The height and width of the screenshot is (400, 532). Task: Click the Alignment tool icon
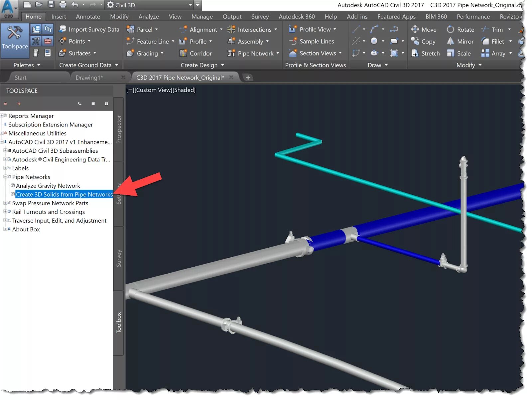pyautogui.click(x=183, y=29)
